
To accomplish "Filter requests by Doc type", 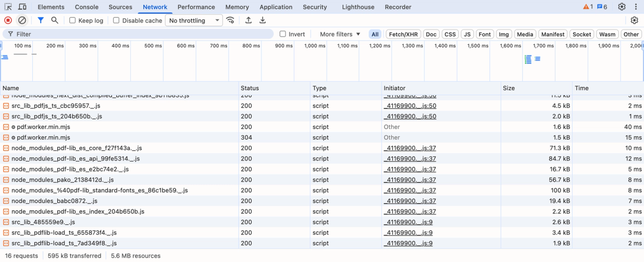I will (x=431, y=34).
